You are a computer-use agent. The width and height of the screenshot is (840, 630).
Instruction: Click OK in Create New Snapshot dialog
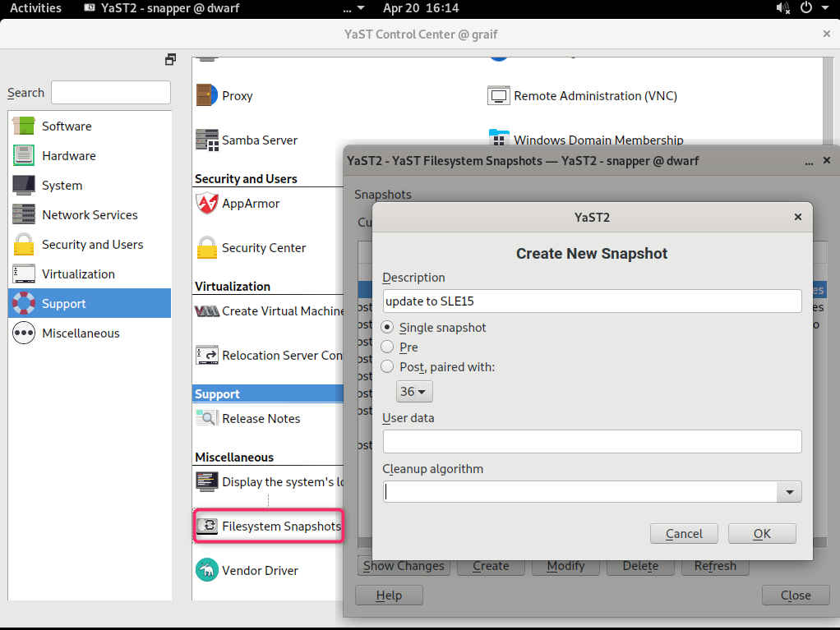tap(762, 534)
